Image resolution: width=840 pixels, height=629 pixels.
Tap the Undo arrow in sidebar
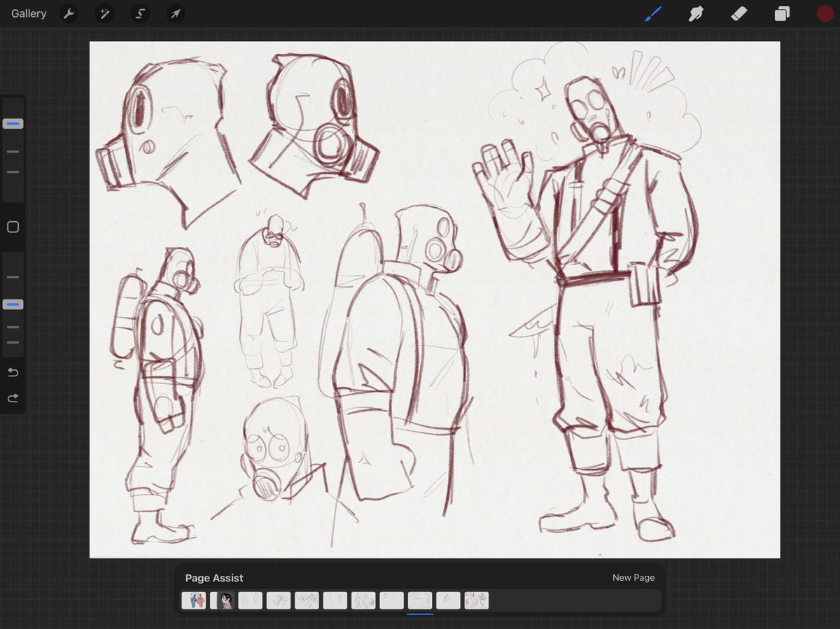(13, 372)
